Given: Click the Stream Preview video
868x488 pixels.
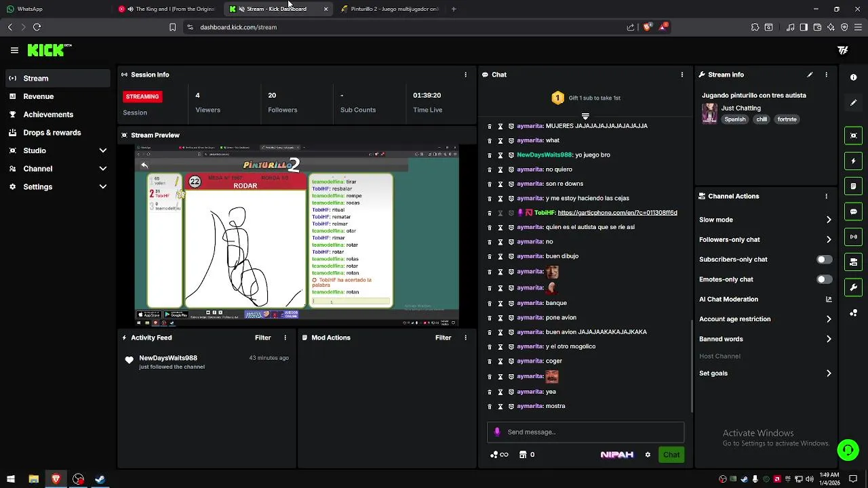Looking at the screenshot, I should [296, 236].
